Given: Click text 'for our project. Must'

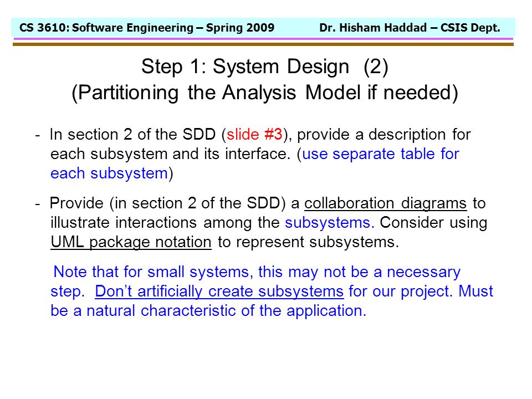Looking at the screenshot, I should tap(421, 291).
